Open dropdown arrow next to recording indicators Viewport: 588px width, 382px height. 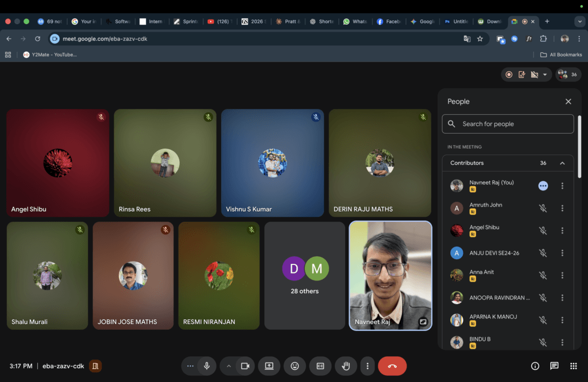(545, 75)
